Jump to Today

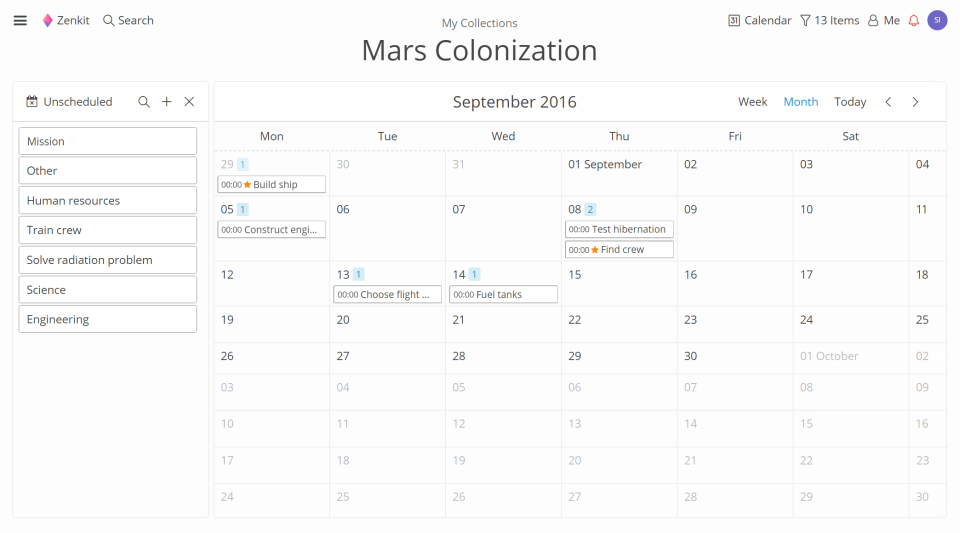point(850,102)
